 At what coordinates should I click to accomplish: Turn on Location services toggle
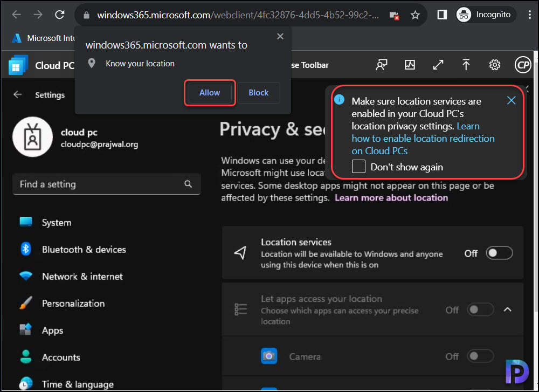pos(499,253)
